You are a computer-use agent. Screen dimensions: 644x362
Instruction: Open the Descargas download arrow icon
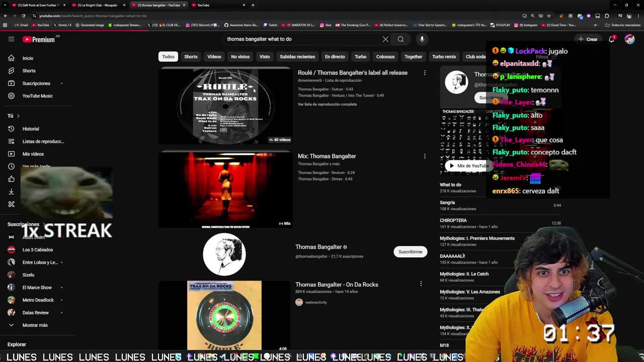pos(11,192)
